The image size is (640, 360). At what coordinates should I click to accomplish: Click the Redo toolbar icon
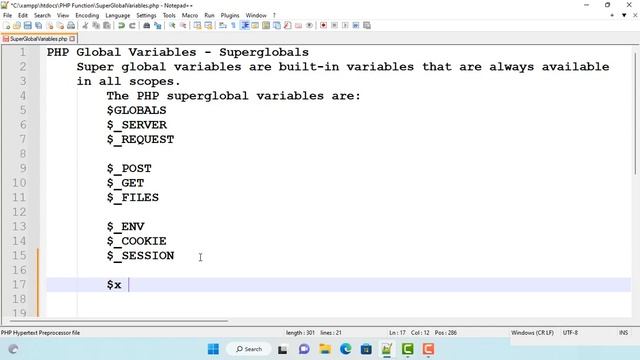click(132, 25)
